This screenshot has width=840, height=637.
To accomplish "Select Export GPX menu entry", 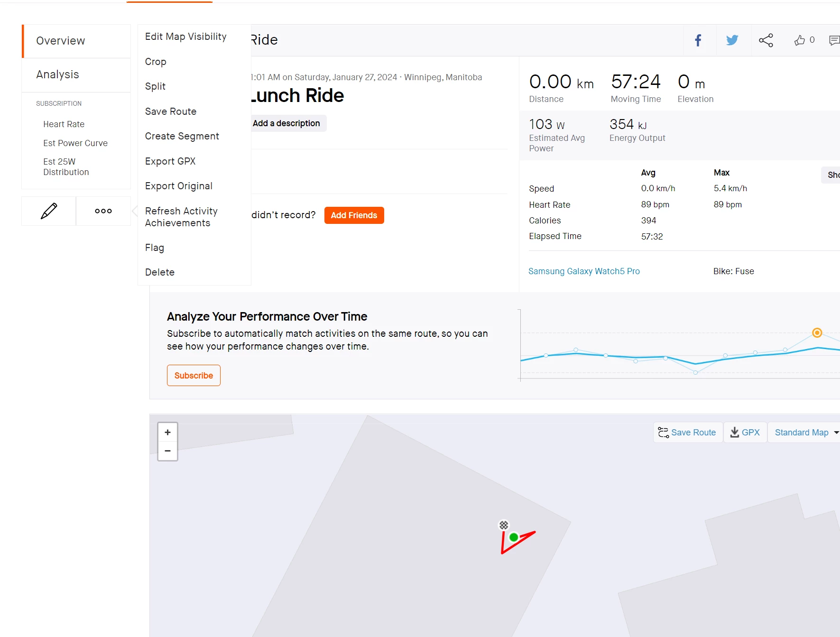I will click(x=170, y=161).
